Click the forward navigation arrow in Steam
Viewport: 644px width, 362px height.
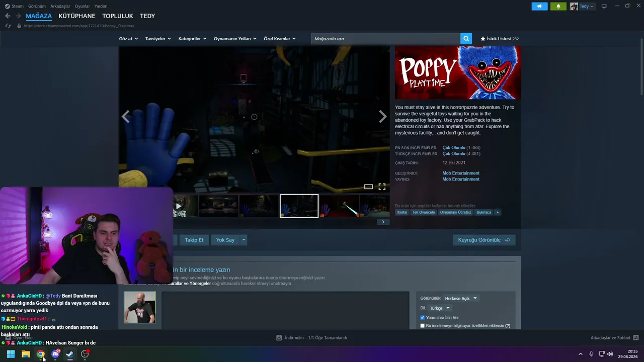click(18, 16)
